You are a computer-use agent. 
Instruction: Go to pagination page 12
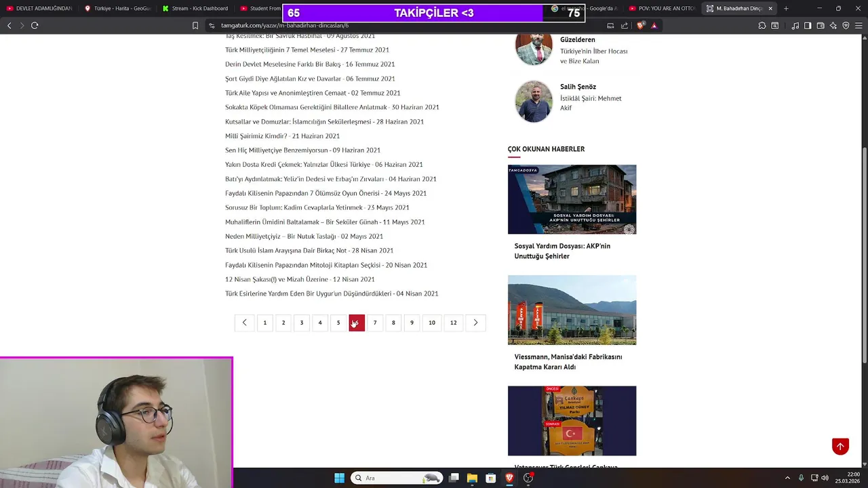click(x=454, y=323)
